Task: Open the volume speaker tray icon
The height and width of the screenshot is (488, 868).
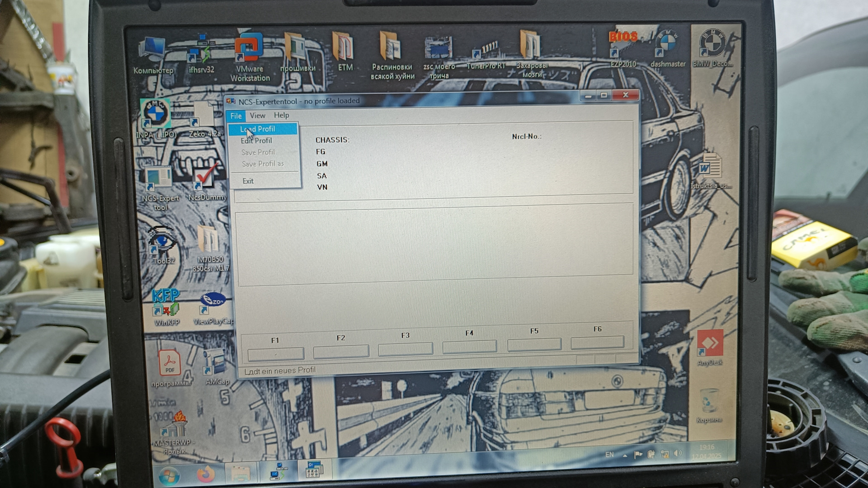Action: point(678,453)
